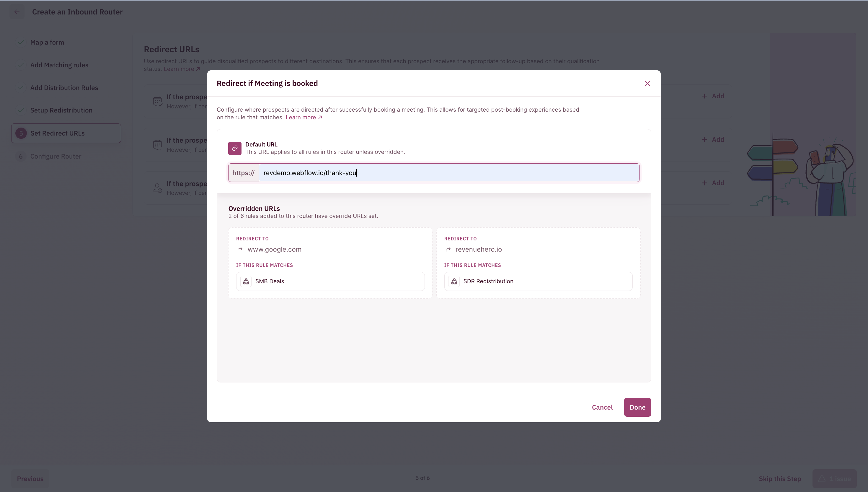Screen dimensions: 868x492
Task: Click the Done button
Action: pos(637,407)
